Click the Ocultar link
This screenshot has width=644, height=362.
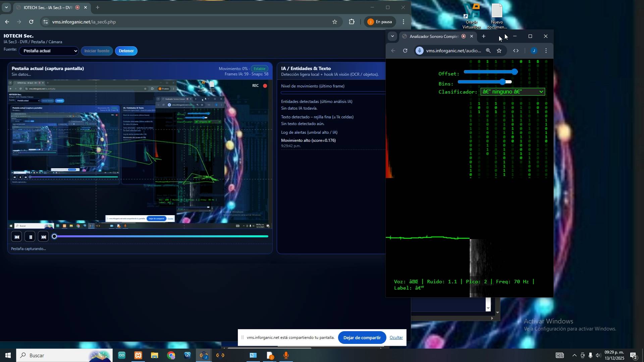[x=396, y=338]
